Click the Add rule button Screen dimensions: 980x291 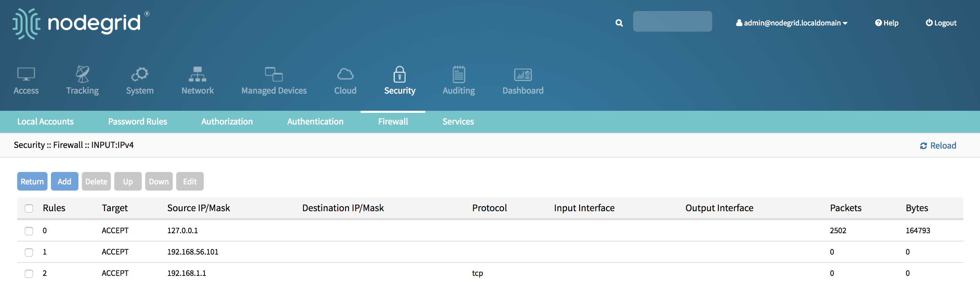coord(64,182)
